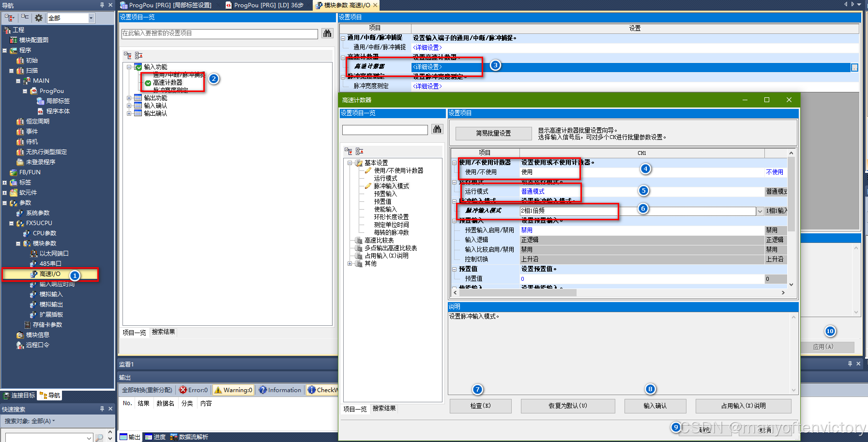Open 详细设置 link for 脉冲宽度测定

[x=427, y=86]
